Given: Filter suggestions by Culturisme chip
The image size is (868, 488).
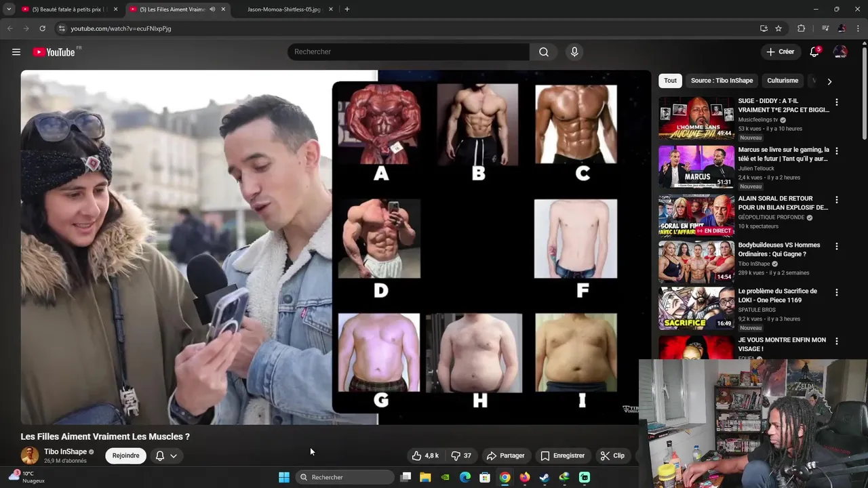Looking at the screenshot, I should [783, 81].
